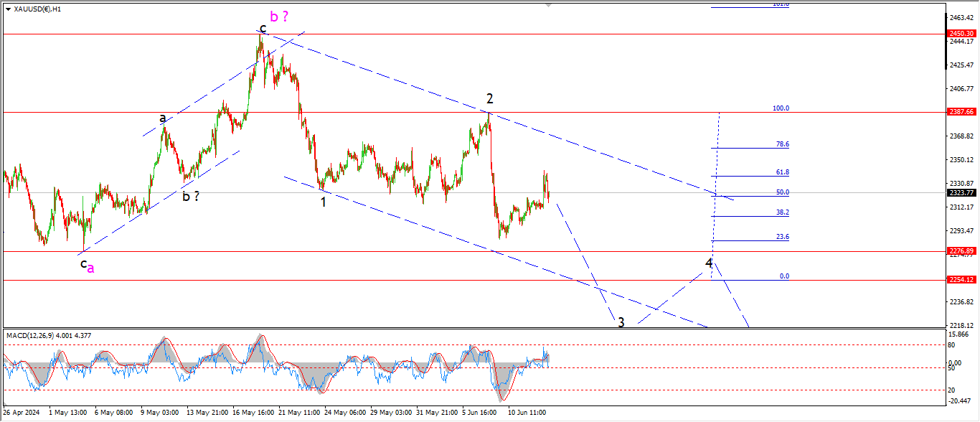Click the chart shift triangle marker at top
The width and height of the screenshot is (980, 422).
tap(550, 5)
